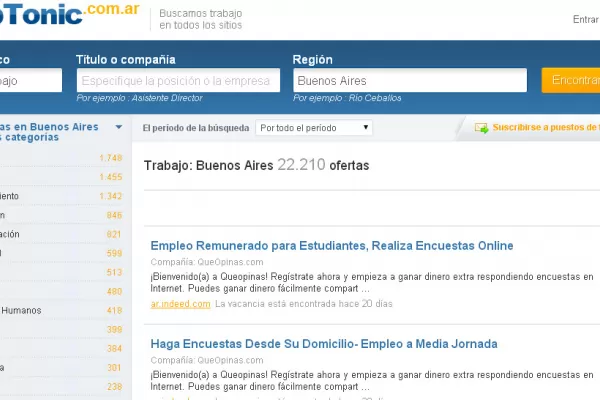Click 'Compañía: QueOpinas.com' under Haga Encuestas listing

click(x=207, y=360)
